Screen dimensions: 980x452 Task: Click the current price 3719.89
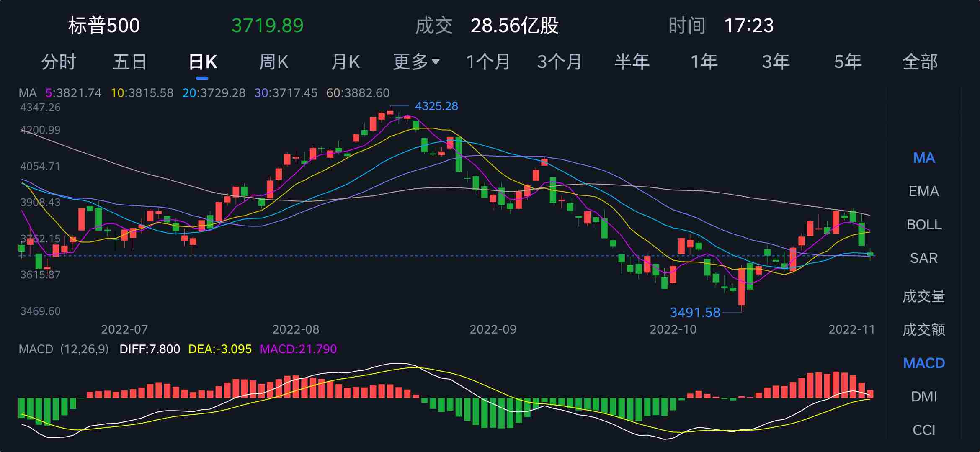point(268,26)
